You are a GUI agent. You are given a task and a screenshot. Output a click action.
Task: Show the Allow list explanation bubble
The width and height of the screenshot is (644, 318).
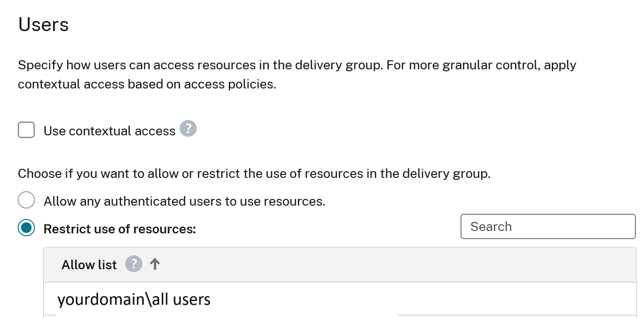pyautogui.click(x=133, y=264)
